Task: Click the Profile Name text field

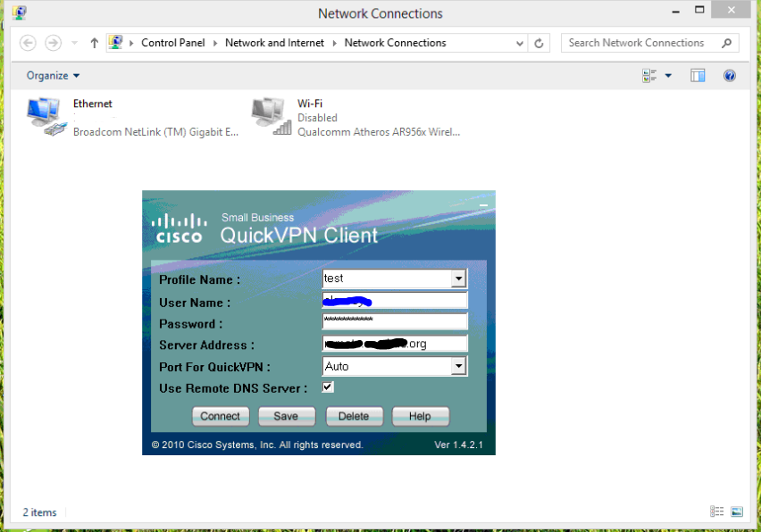Action: point(387,278)
